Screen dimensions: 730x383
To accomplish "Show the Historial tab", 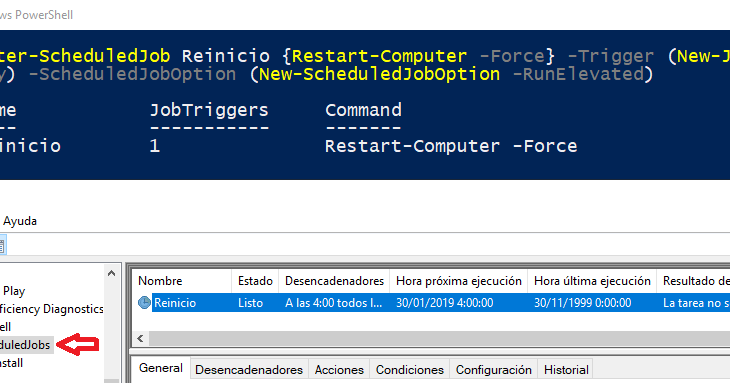I will point(566,370).
